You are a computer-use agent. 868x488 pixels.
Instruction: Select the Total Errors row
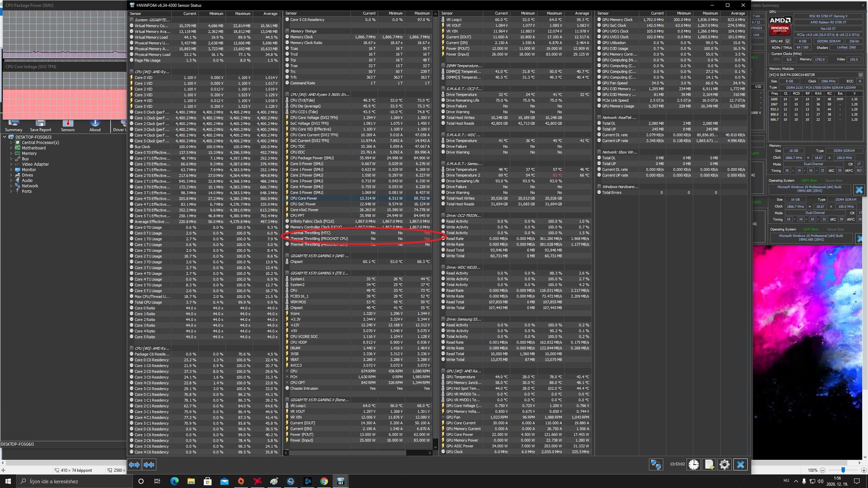click(672, 193)
